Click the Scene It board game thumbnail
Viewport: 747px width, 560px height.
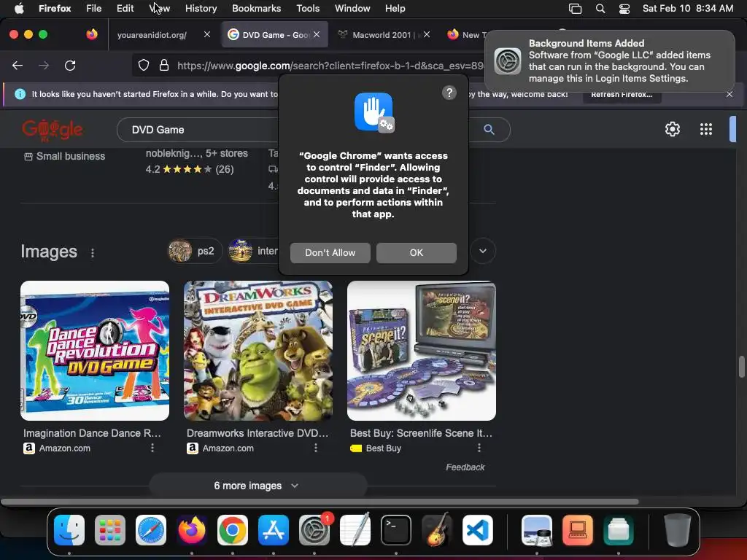pyautogui.click(x=422, y=351)
